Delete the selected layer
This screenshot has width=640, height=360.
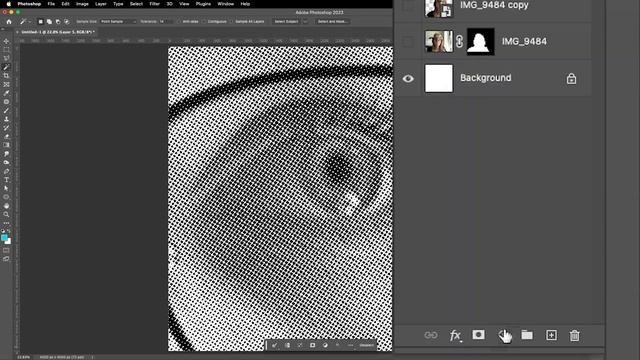(575, 335)
